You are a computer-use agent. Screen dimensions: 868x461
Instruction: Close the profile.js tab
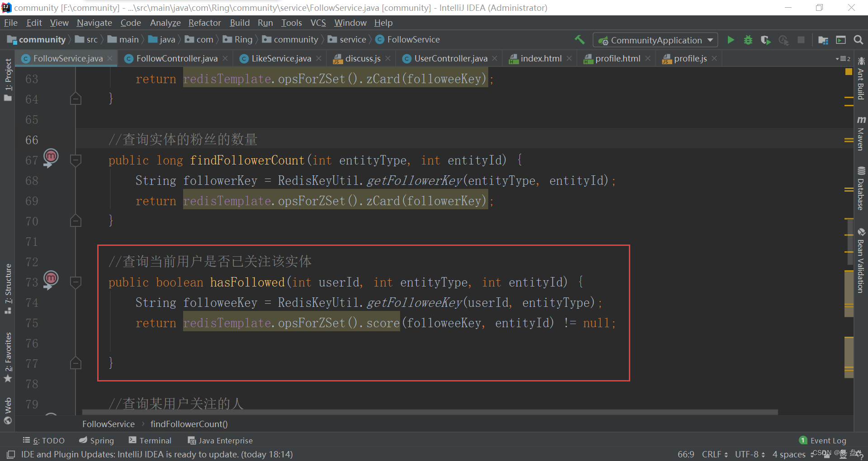tap(714, 58)
